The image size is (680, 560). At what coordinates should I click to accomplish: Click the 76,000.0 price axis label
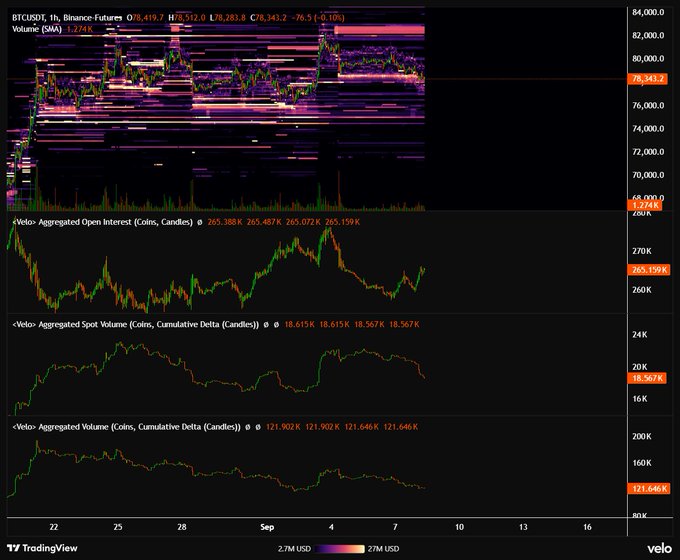(648, 105)
